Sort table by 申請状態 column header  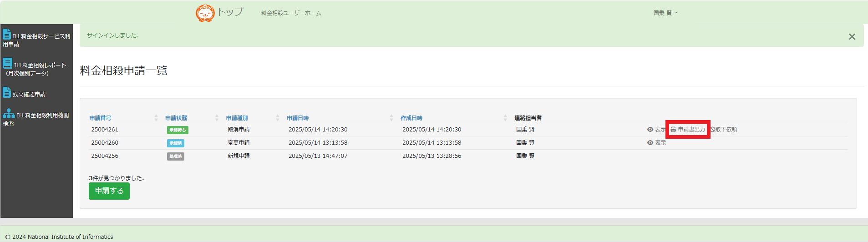[x=176, y=118]
